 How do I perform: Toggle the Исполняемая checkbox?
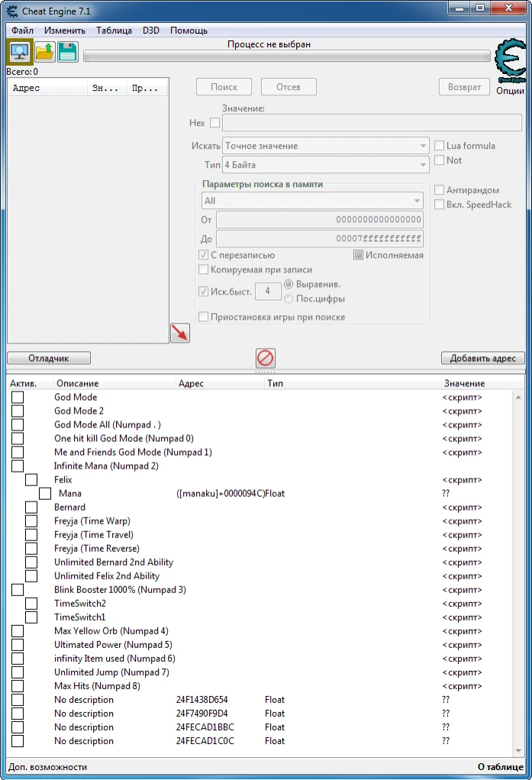click(358, 255)
